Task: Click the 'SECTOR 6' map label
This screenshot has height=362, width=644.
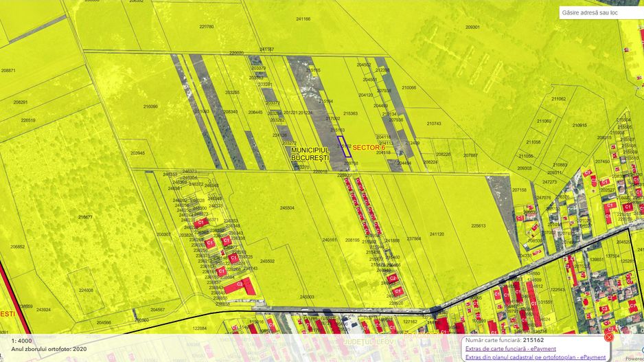Action: tap(369, 148)
